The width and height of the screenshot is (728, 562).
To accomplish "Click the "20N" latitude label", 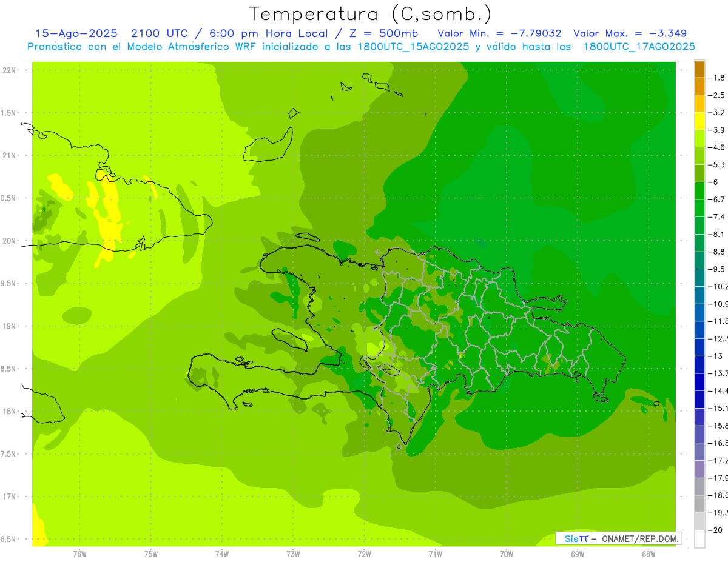I will point(9,241).
